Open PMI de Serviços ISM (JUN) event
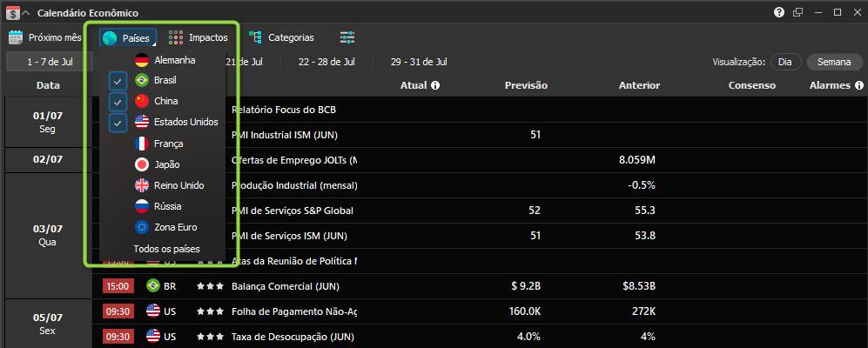The height and width of the screenshot is (348, 868). [289, 236]
